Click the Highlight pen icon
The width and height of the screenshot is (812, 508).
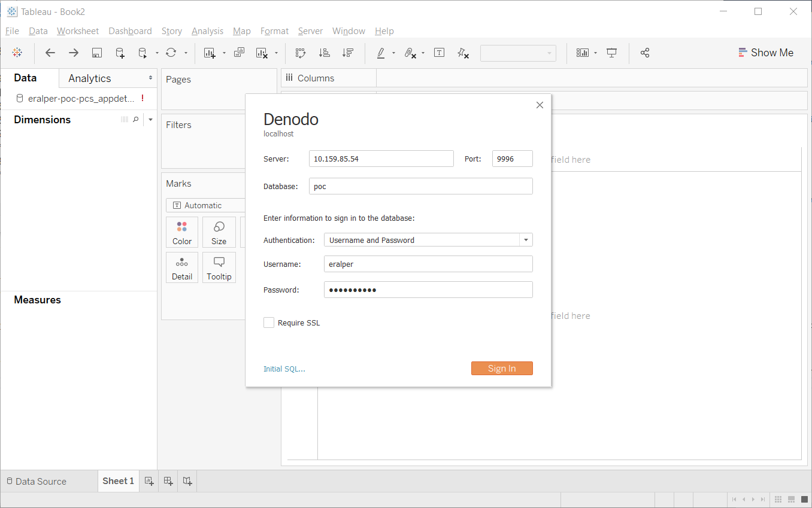[x=381, y=53]
